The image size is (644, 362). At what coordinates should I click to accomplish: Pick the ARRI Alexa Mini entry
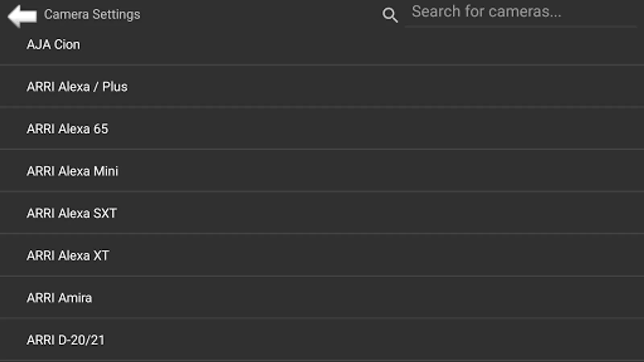[x=322, y=171]
